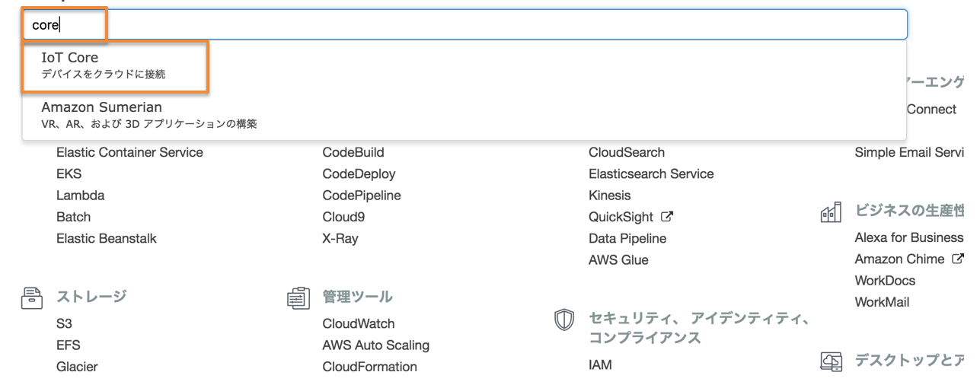980x388 pixels.
Task: Open AWS Glue service
Action: [618, 259]
